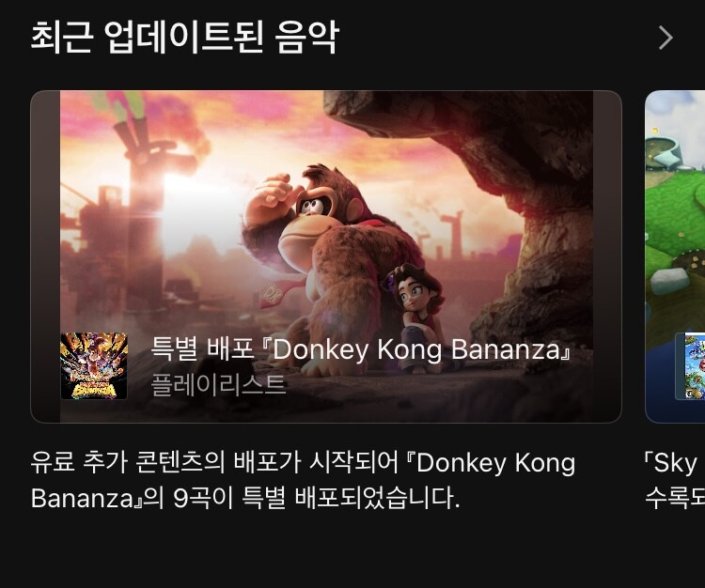The image size is (705, 588).
Task: Tap the rocky ground at the banner bottom
Action: 326,400
